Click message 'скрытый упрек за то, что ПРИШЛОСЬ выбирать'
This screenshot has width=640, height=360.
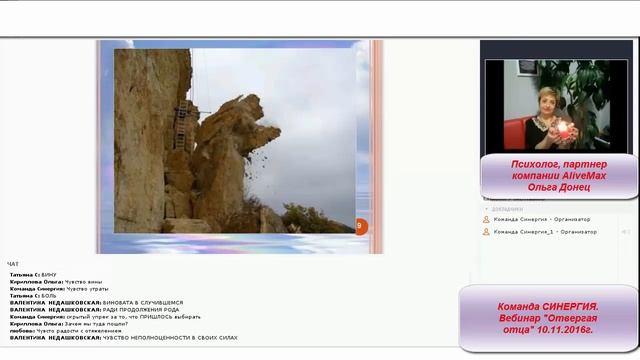105,317
